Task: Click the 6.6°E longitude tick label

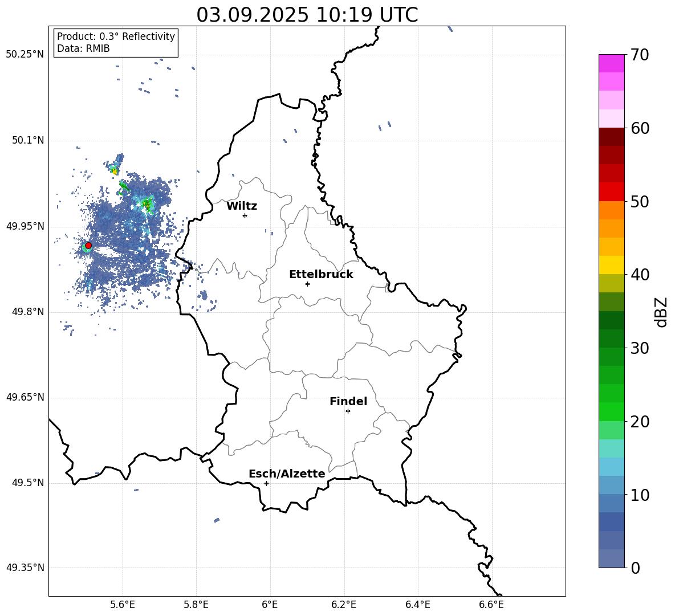Action: (x=491, y=605)
